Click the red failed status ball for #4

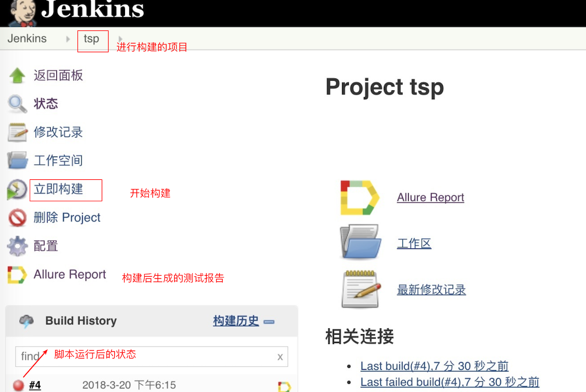click(x=18, y=385)
